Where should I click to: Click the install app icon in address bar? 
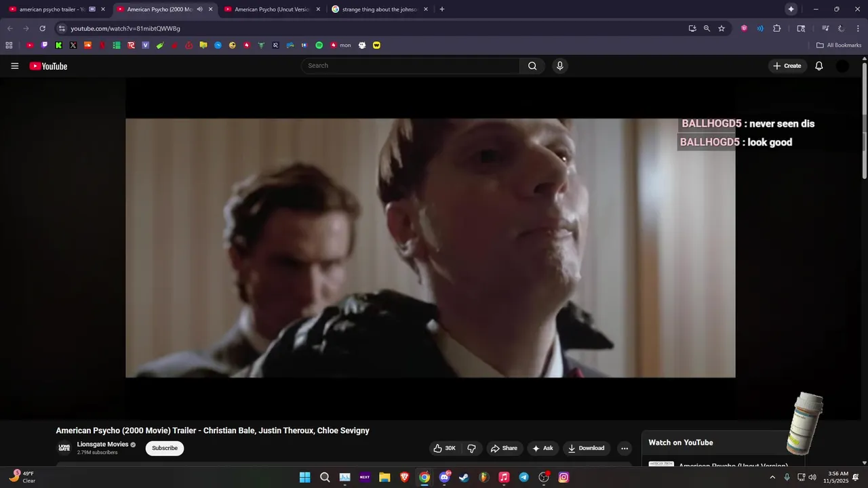pyautogui.click(x=692, y=28)
